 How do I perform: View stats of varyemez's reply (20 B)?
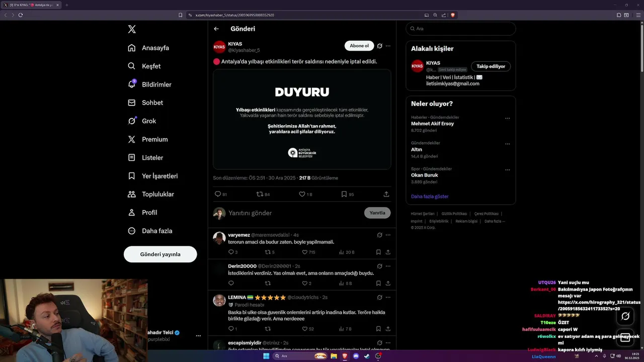point(346,252)
